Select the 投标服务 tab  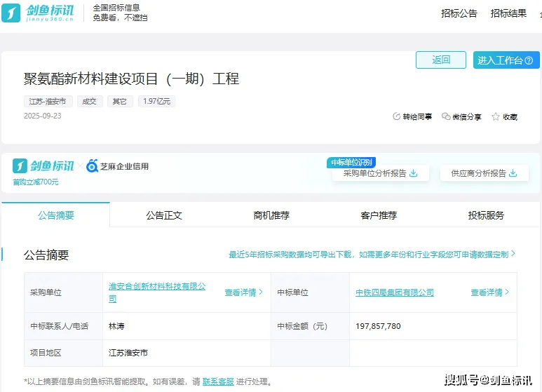pyautogui.click(x=486, y=215)
